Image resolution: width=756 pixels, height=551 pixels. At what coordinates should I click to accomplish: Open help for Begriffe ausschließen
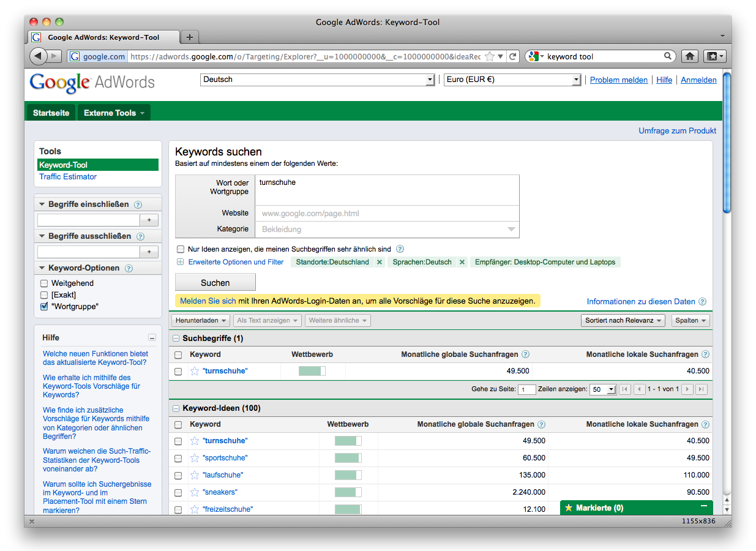coord(140,236)
